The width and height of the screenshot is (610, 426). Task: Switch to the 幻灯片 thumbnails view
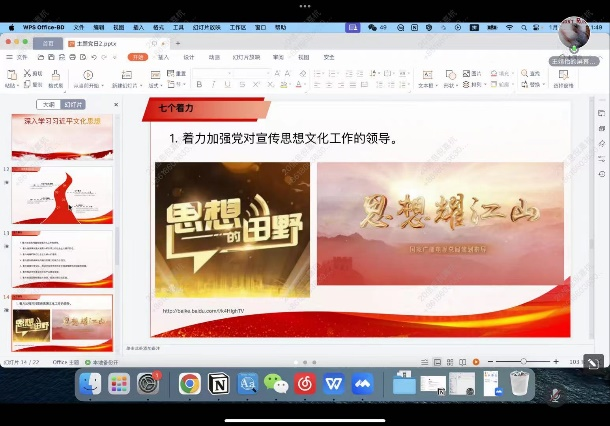point(73,104)
